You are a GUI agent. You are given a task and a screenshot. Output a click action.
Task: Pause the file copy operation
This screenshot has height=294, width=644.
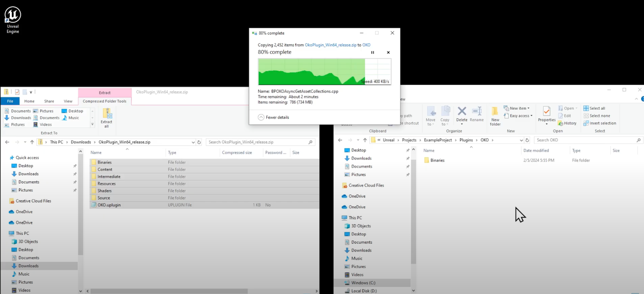pyautogui.click(x=372, y=52)
